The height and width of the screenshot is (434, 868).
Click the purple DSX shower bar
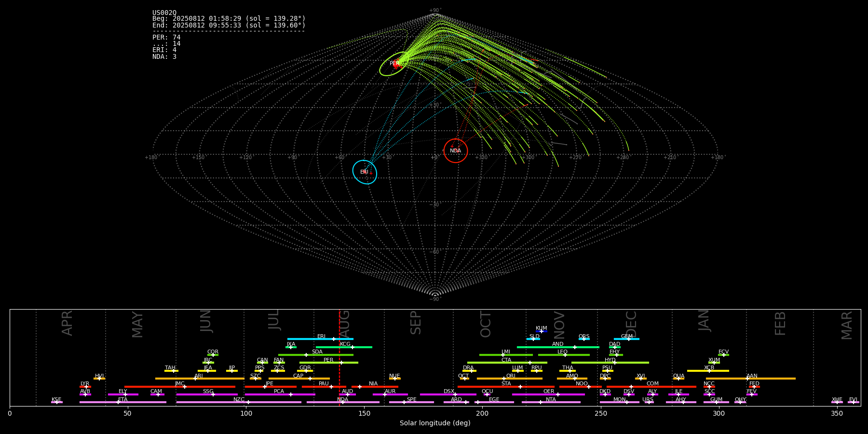pos(448,394)
